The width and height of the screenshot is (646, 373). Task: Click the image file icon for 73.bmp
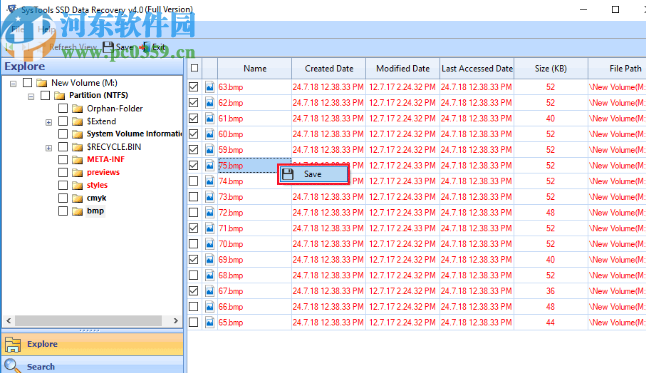210,197
